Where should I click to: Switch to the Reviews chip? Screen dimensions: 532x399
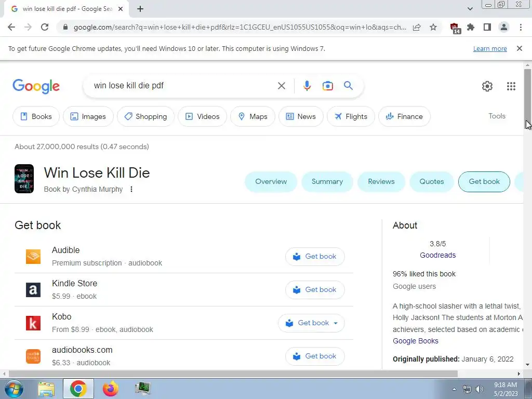pos(381,181)
